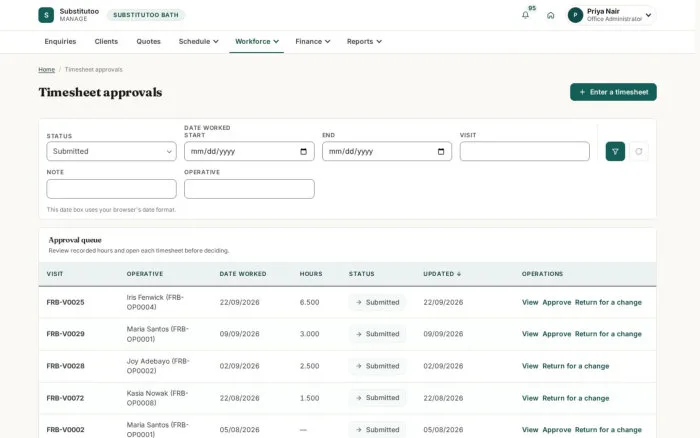The image size is (700, 438).
Task: Click the Substitutoo Bath branch badge
Action: (146, 15)
